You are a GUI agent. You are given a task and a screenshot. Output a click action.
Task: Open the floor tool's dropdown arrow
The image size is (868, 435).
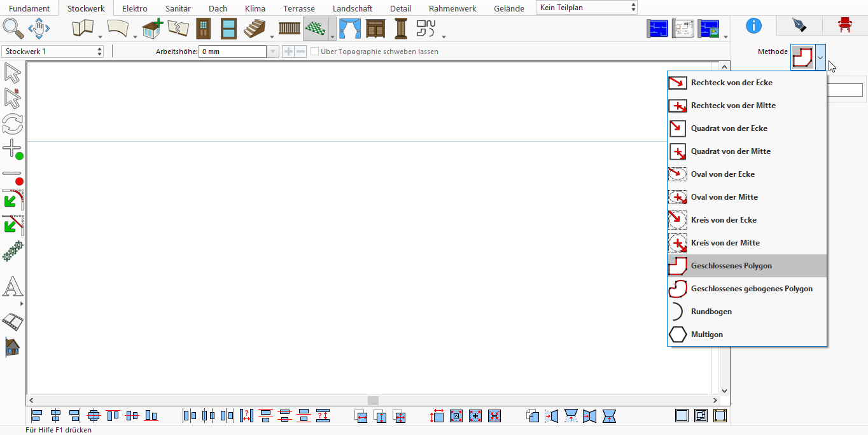click(x=332, y=29)
